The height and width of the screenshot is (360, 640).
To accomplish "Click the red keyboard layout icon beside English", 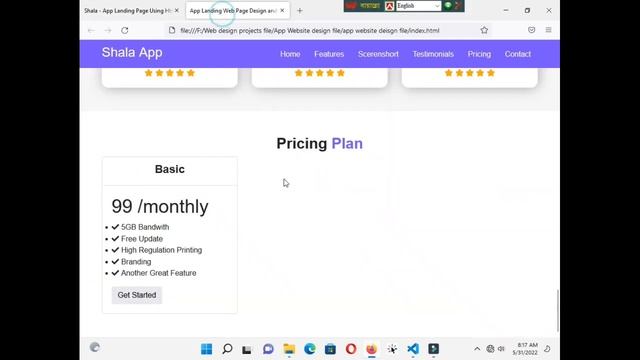I will click(390, 6).
